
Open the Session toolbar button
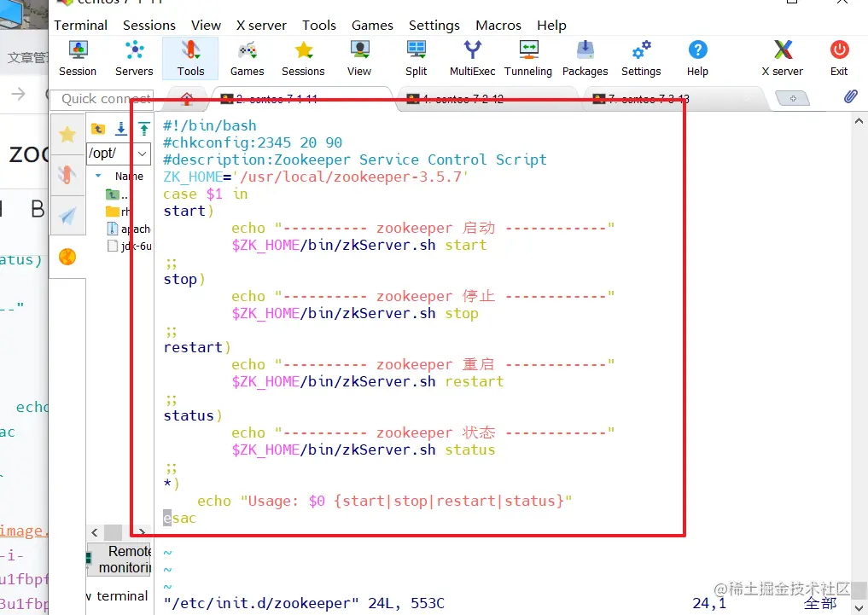pyautogui.click(x=78, y=59)
